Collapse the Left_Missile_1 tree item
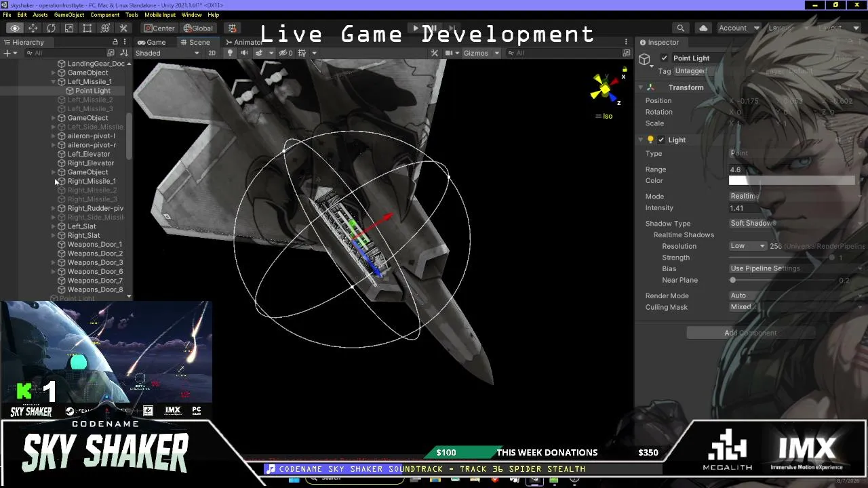The width and height of the screenshot is (868, 488). (x=54, y=82)
